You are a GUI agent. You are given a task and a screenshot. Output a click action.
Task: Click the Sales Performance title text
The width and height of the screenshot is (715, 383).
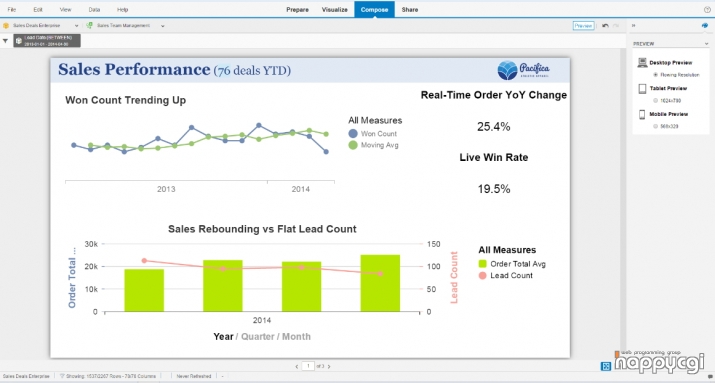click(x=134, y=70)
